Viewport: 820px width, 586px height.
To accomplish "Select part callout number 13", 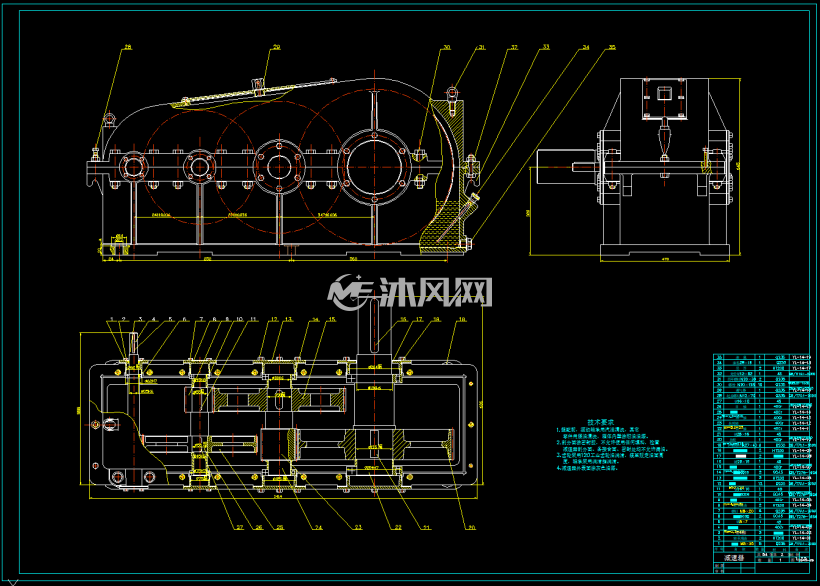I will [x=289, y=319].
